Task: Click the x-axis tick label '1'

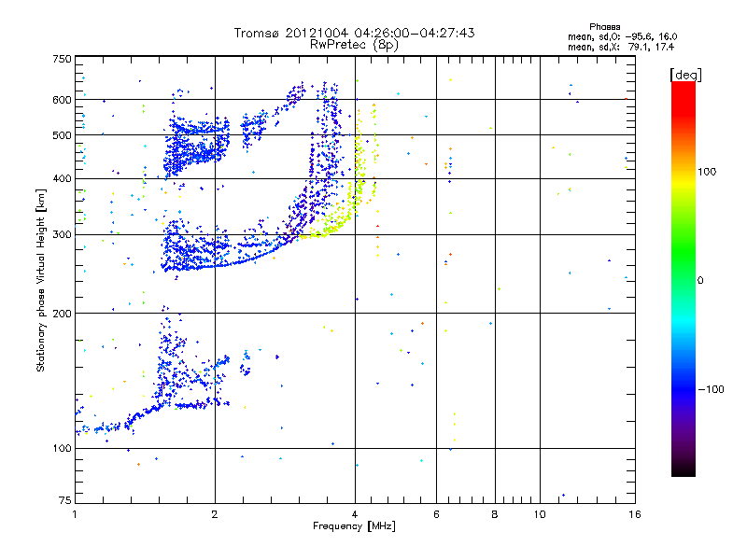Action: coord(75,514)
